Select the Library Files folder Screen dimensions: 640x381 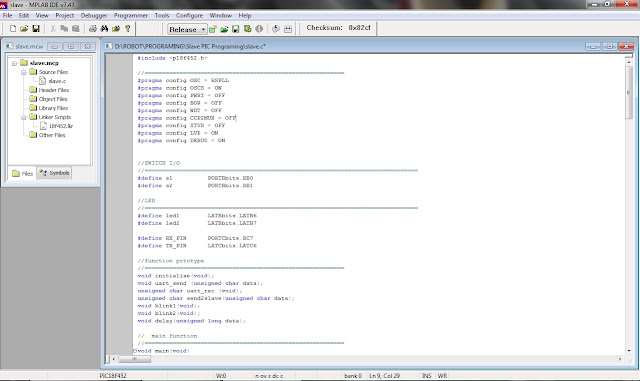click(x=53, y=108)
